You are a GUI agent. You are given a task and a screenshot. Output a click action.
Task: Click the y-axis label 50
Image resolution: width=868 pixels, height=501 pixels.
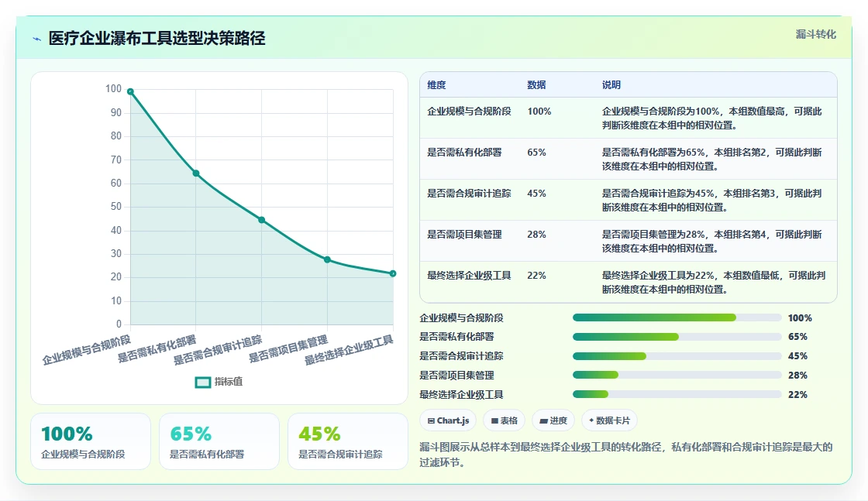pyautogui.click(x=115, y=207)
